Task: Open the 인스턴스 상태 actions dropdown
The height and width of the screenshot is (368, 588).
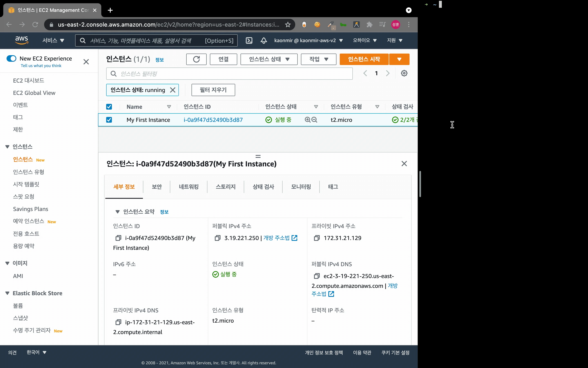Action: [x=269, y=59]
